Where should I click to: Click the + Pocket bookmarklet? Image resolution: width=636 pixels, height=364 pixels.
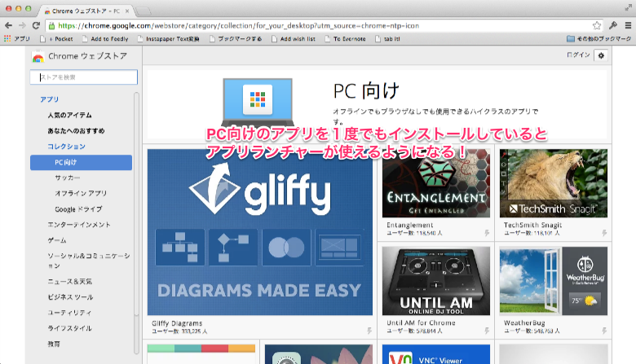56,39
